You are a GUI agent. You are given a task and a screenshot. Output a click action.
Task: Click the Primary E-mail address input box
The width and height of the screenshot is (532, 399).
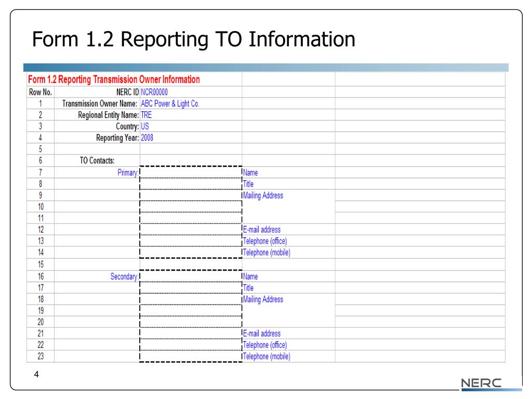191,229
